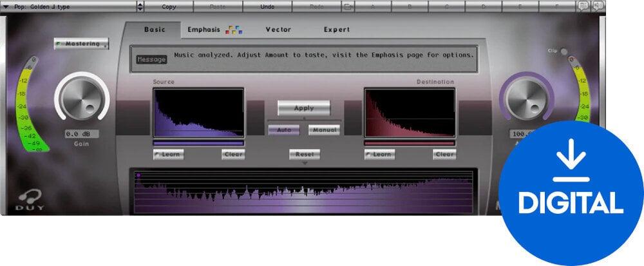Switch to Manual mode
Screen dimensions: 644x266
(x=323, y=129)
